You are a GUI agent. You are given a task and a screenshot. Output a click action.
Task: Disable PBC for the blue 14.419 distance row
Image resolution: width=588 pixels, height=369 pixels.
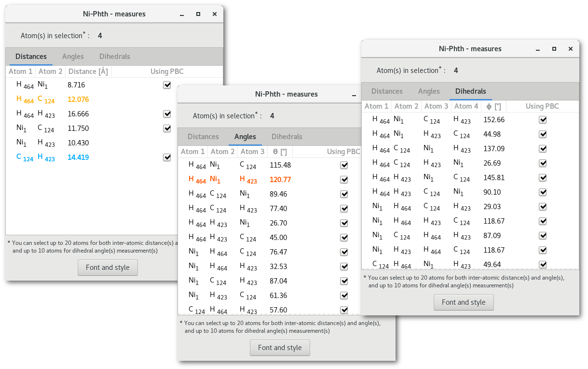[167, 157]
